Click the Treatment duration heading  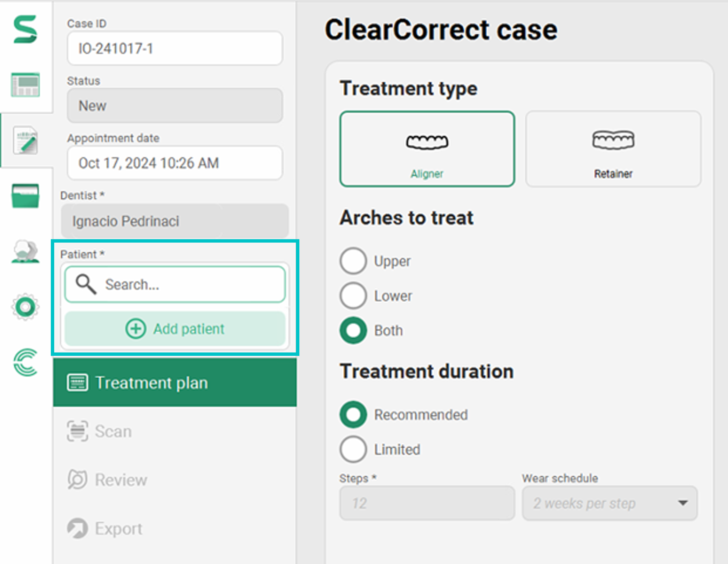(x=427, y=371)
